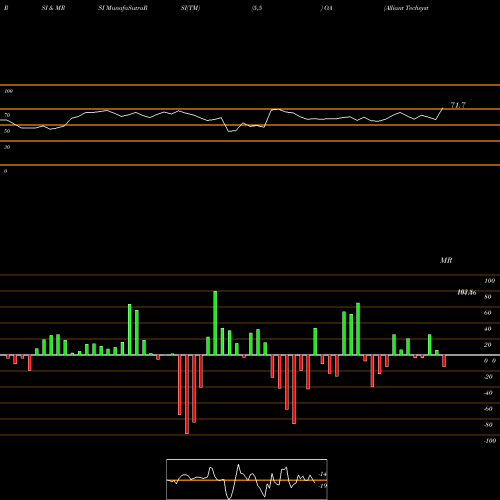500x500 pixels.
Task: Click the deepest red MR histogram bar
Action: [x=187, y=394]
